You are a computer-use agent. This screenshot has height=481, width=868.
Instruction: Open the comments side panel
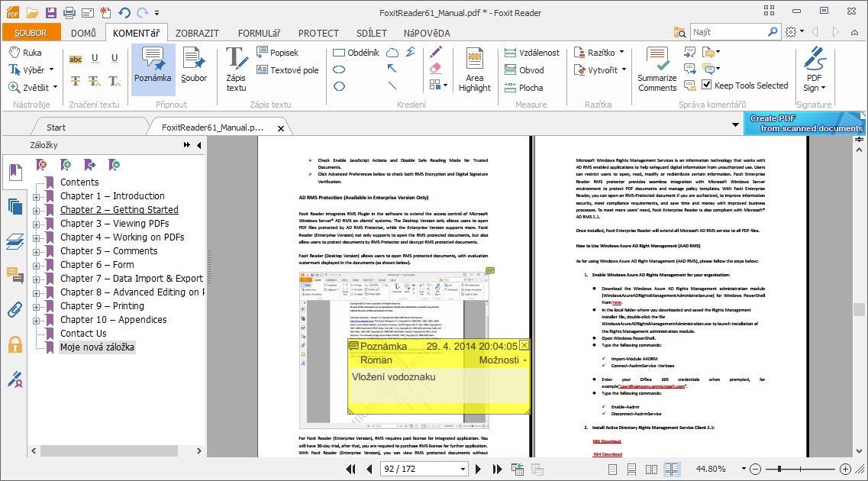(15, 275)
